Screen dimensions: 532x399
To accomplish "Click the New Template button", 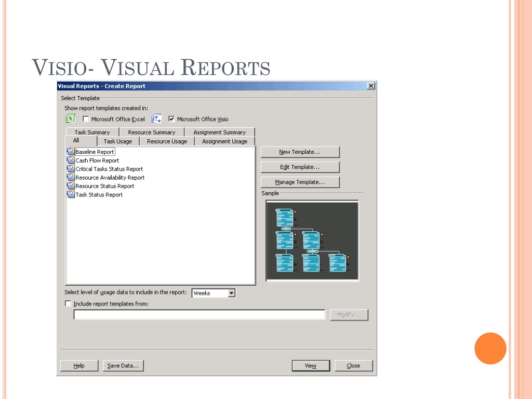I will 300,152.
